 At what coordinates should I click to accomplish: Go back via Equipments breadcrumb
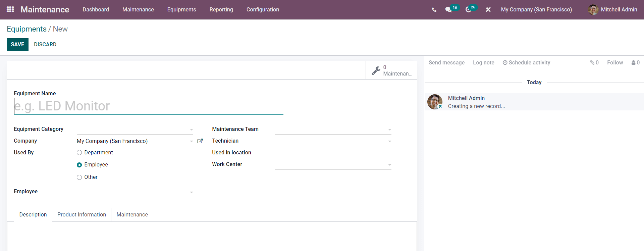click(x=26, y=29)
